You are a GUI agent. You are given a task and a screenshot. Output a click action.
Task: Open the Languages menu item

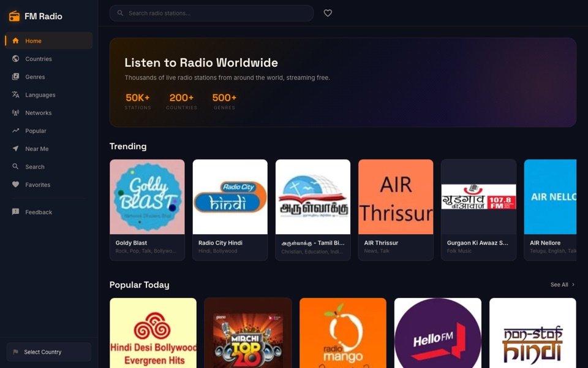tap(49, 94)
